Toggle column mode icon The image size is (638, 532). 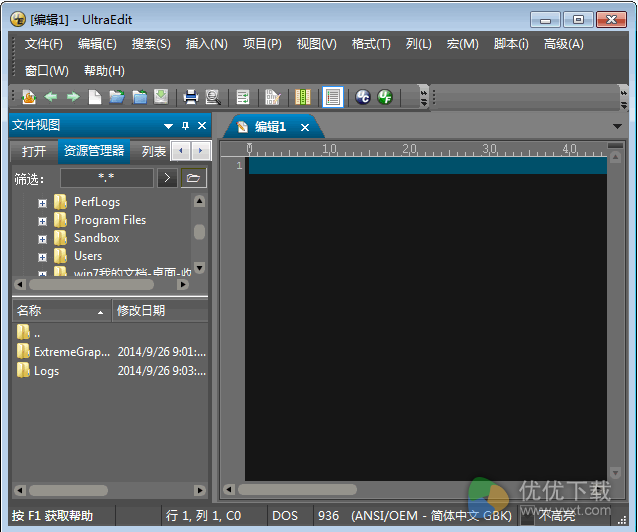302,97
